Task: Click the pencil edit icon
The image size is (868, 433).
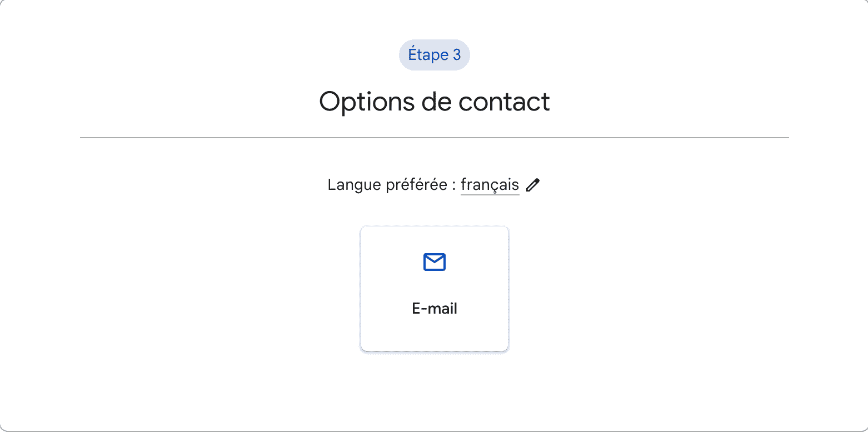Action: tap(533, 185)
